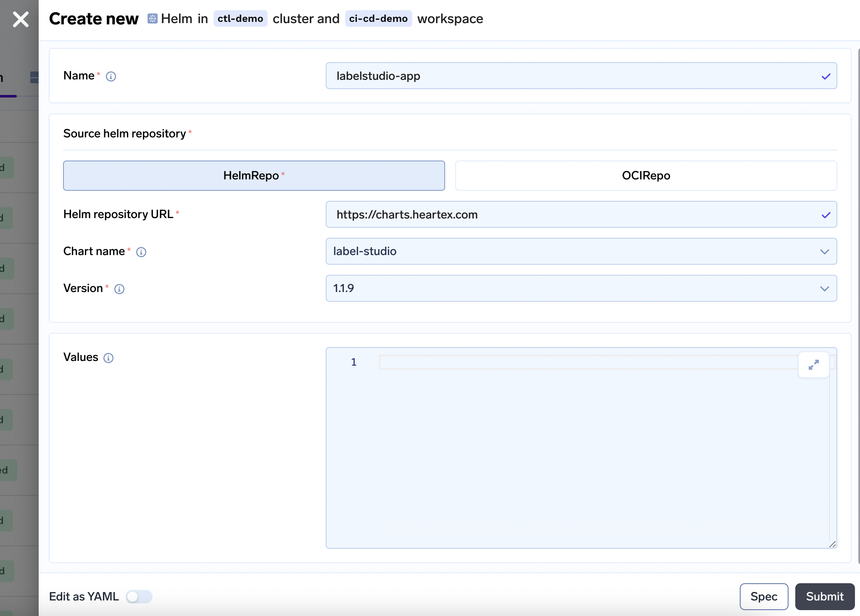860x616 pixels.
Task: Enable the Edit as YAML toggle
Action: pyautogui.click(x=139, y=597)
